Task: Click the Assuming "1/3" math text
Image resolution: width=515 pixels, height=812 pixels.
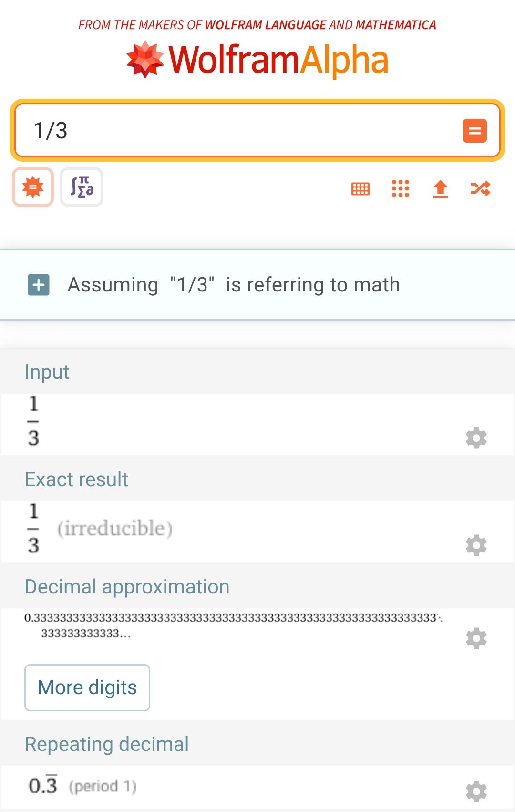Action: tap(234, 285)
